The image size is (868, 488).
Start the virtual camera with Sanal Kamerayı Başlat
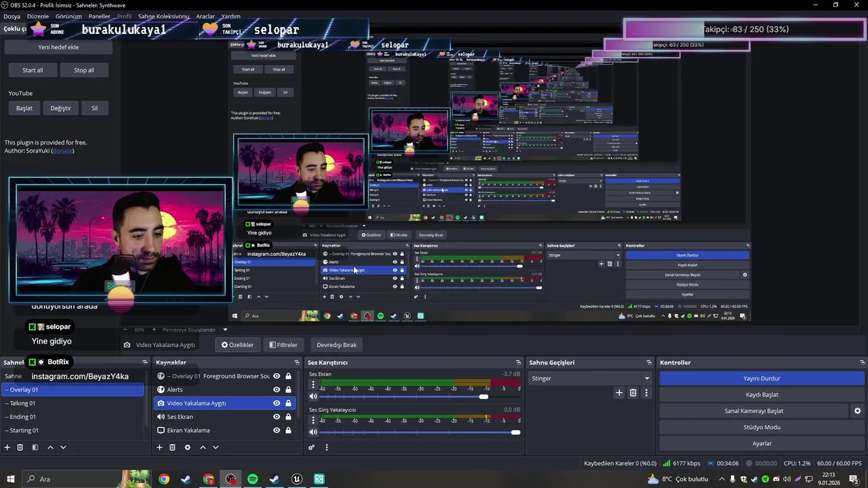point(753,411)
